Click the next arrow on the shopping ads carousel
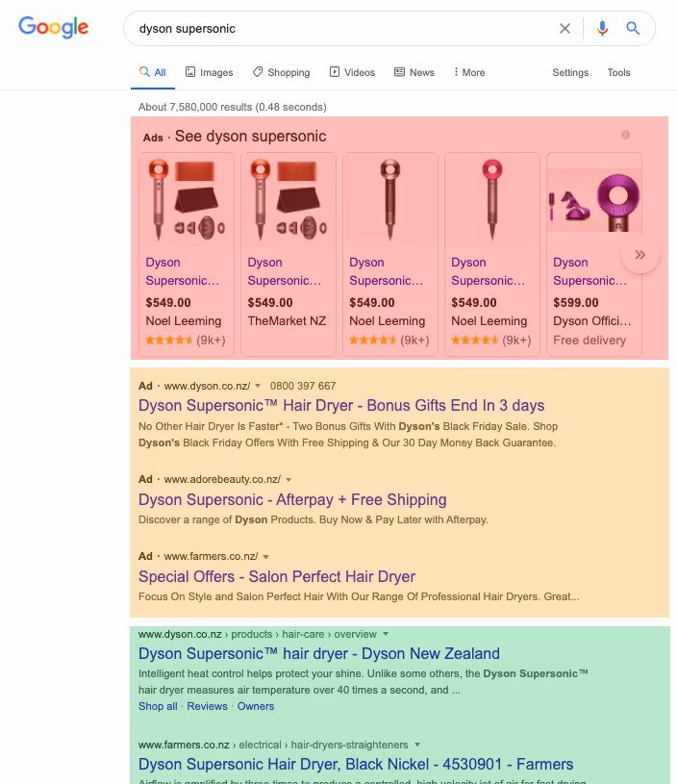678x784 pixels. pos(640,254)
